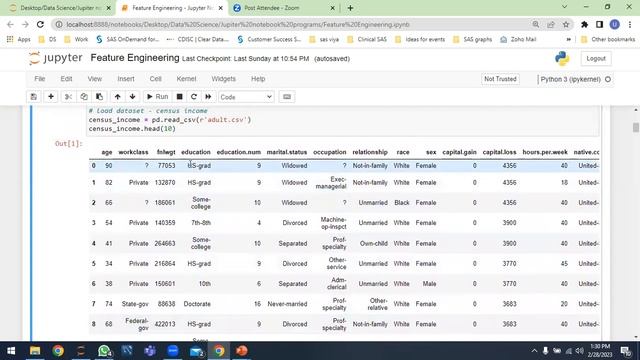Switch to Desktop/Data Science Jupyter tab

point(60,8)
